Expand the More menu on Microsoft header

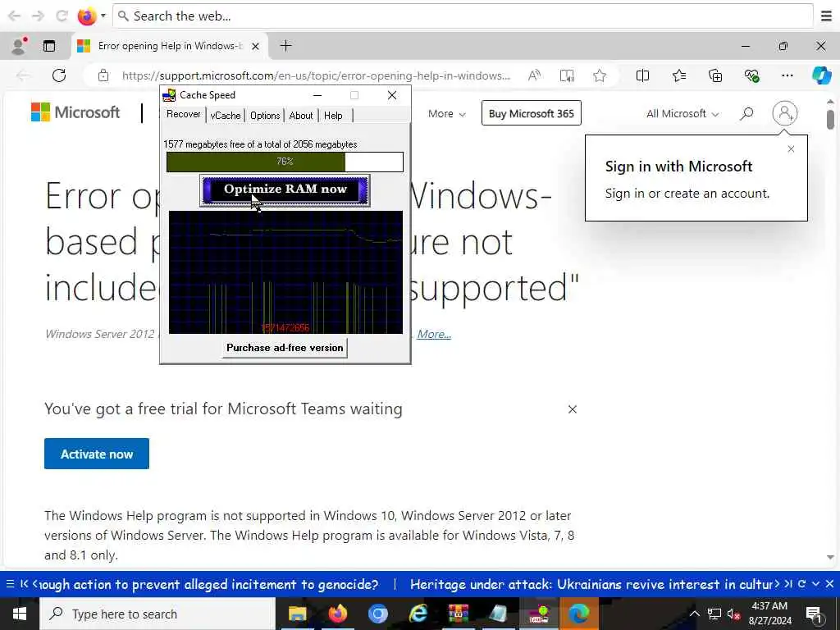(447, 113)
